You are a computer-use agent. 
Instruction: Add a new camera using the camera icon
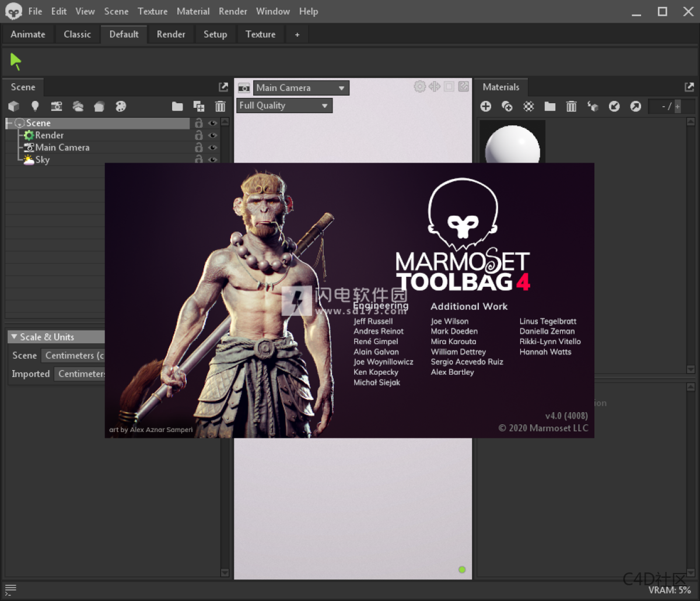(57, 106)
